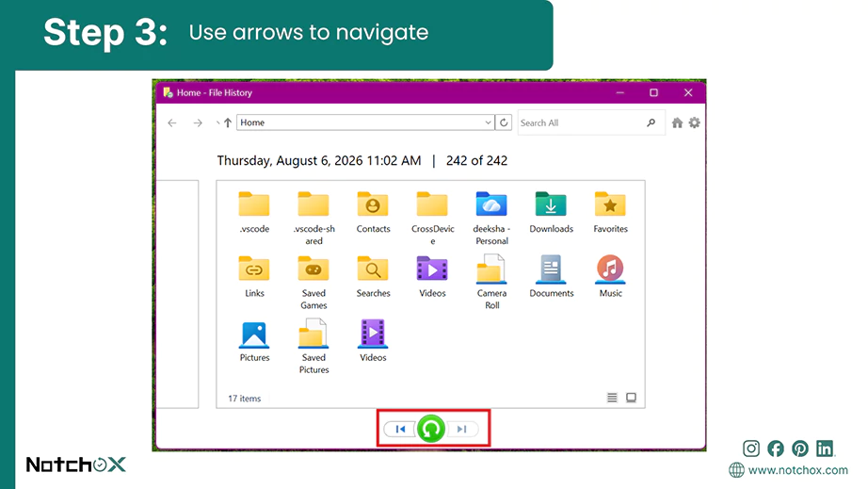The image size is (868, 489).
Task: Switch to details list view
Action: (x=612, y=398)
